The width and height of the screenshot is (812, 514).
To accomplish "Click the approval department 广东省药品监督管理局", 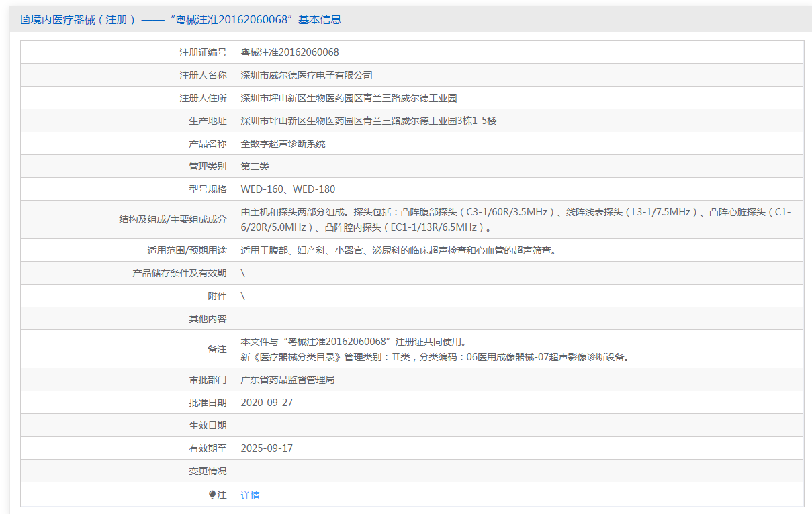I will [287, 380].
